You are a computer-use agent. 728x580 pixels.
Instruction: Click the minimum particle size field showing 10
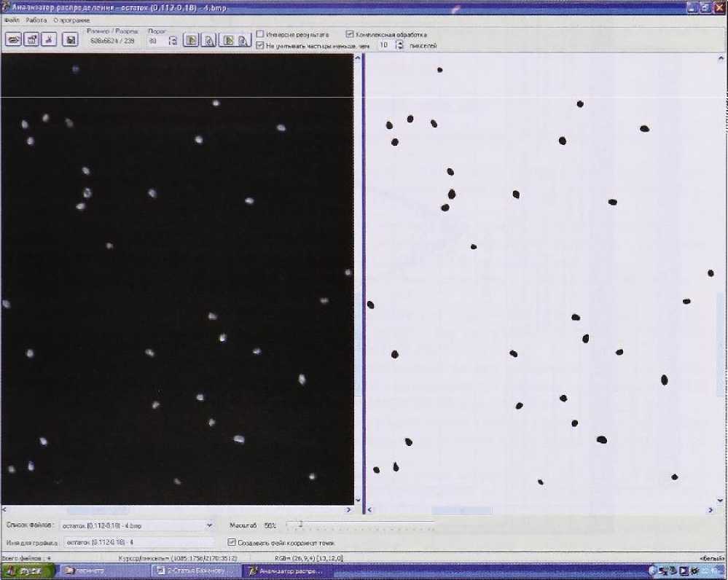pyautogui.click(x=385, y=45)
